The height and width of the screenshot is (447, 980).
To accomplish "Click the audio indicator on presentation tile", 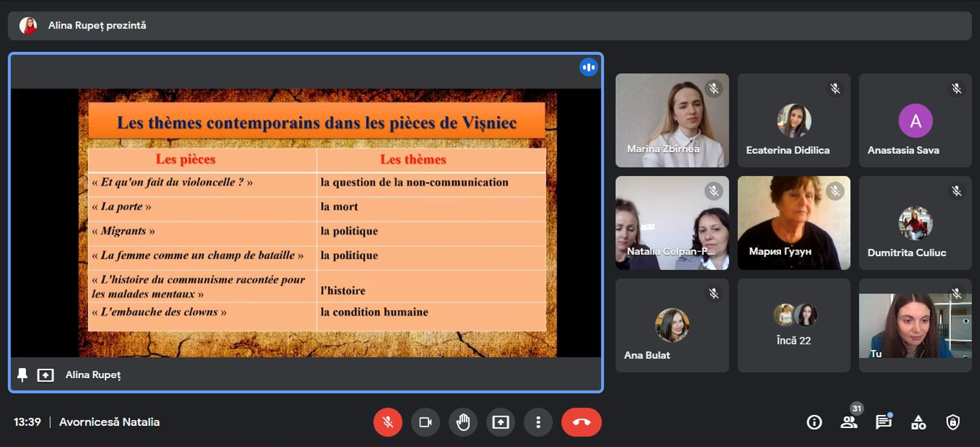I will pyautogui.click(x=589, y=67).
